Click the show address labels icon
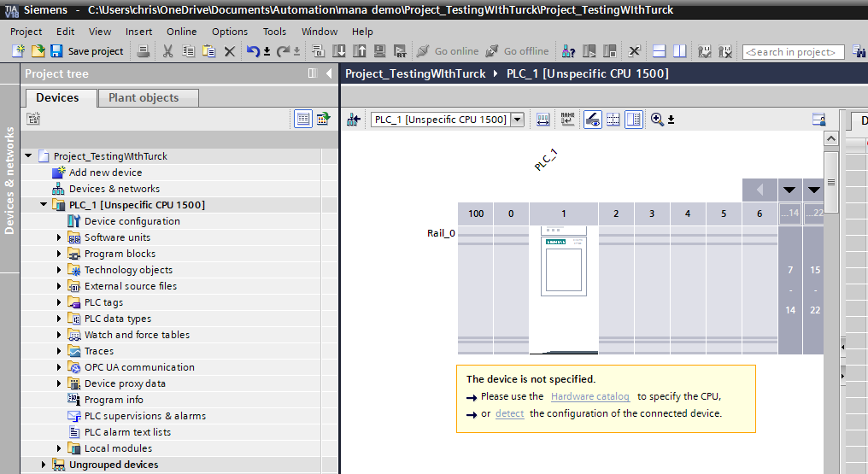Viewport: 868px width, 474px height. 542,120
